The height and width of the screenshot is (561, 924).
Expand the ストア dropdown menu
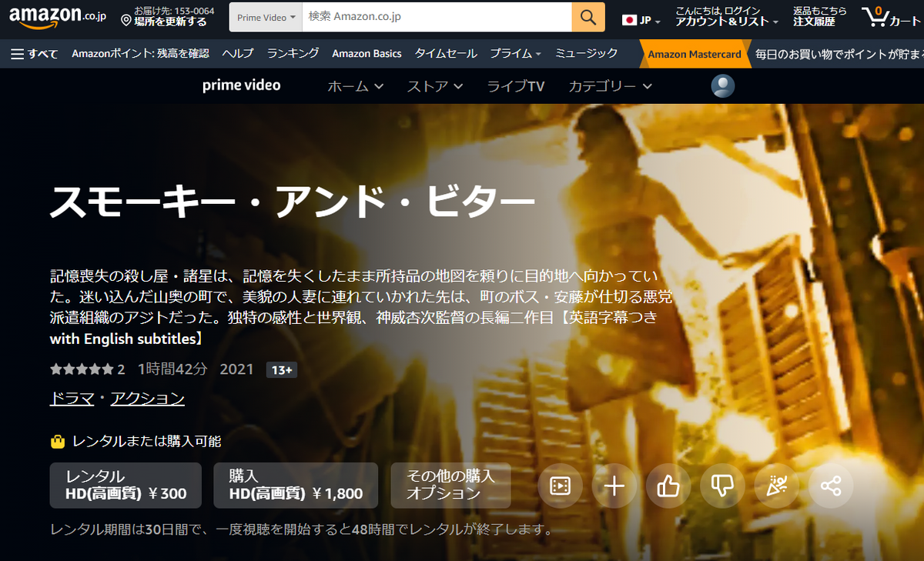tap(435, 86)
